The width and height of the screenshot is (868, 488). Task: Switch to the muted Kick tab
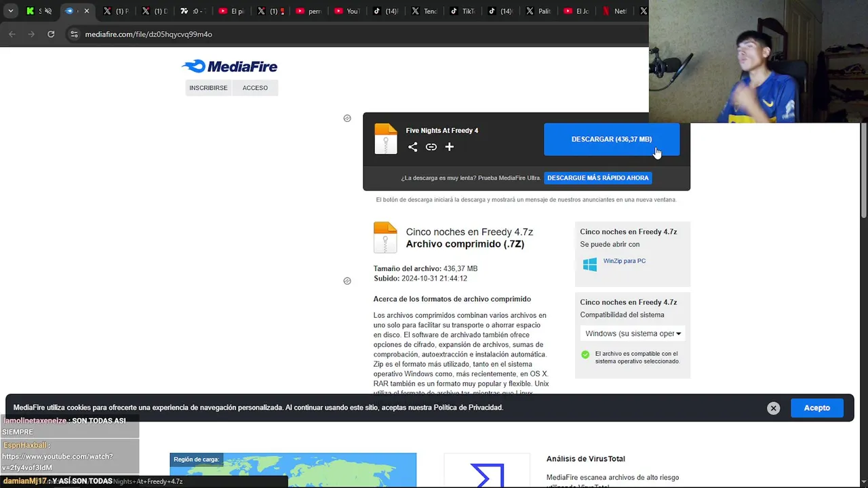(x=39, y=11)
